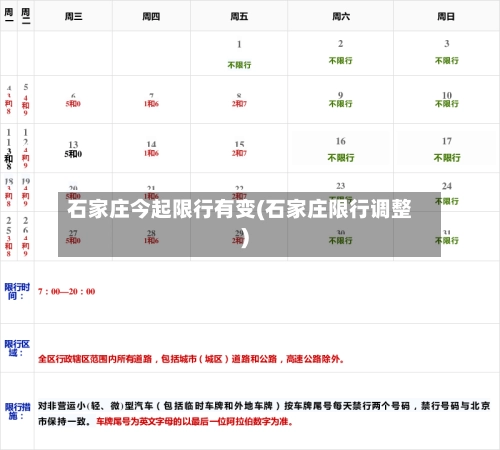
Task: Click the 周三 column header
Action: [73, 16]
